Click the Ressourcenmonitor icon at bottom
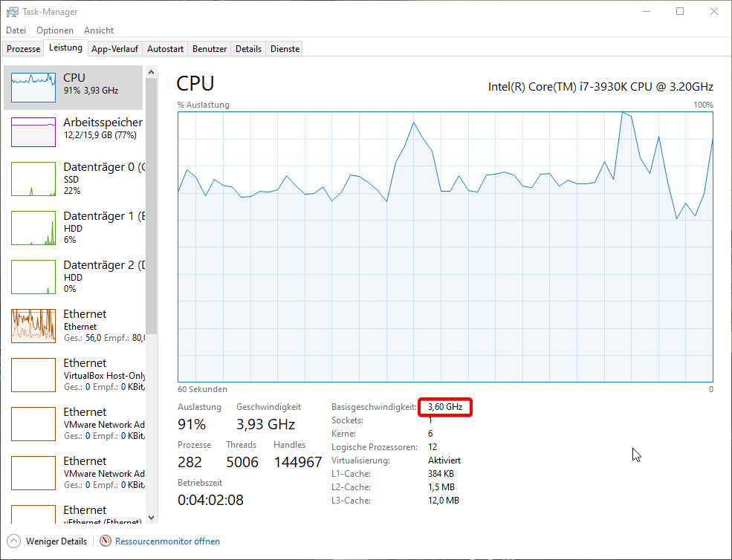Viewport: 732px width, 560px height. pos(106,541)
